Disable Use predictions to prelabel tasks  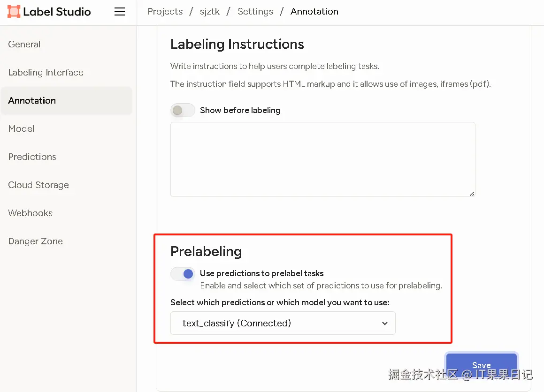pyautogui.click(x=183, y=274)
